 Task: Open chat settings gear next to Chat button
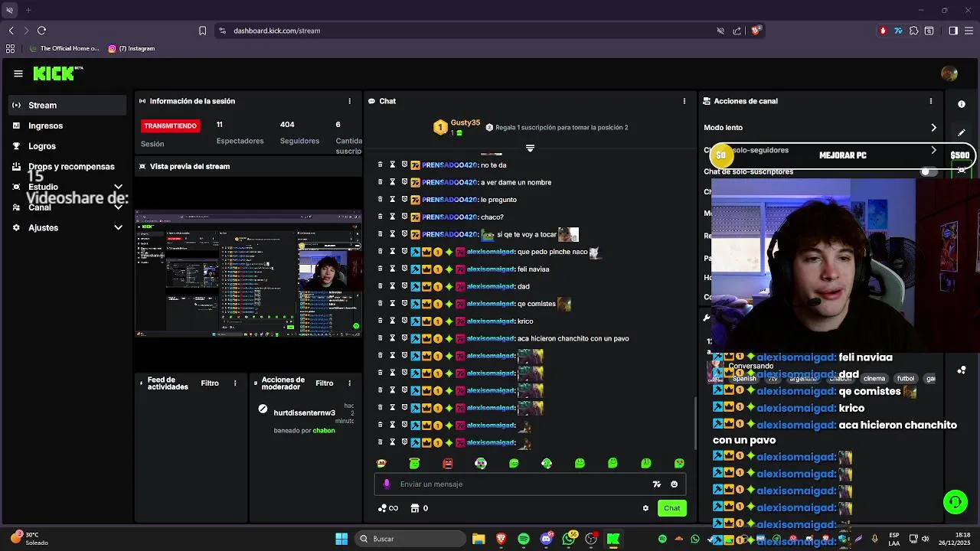[645, 508]
